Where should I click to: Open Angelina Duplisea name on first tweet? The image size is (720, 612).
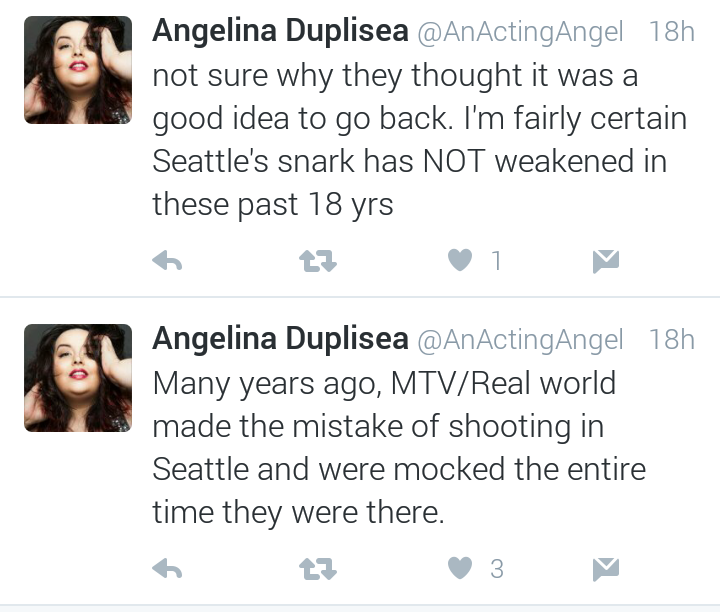click(281, 31)
